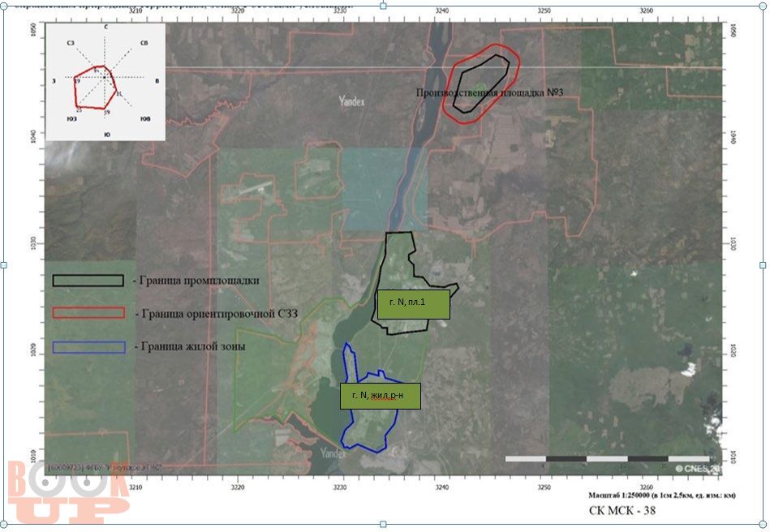Click the 'CNES' copyright text on the map
770x532 pixels.
[x=697, y=469]
